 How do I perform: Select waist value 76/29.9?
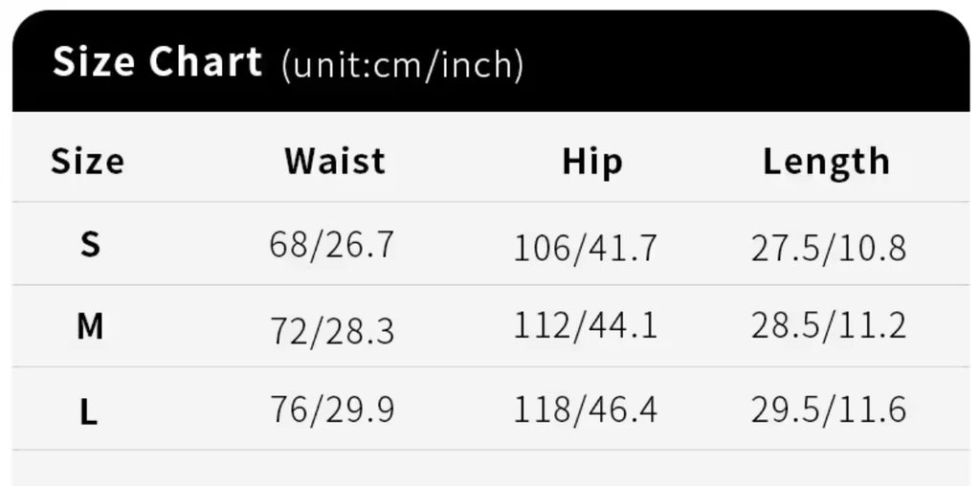tap(331, 411)
